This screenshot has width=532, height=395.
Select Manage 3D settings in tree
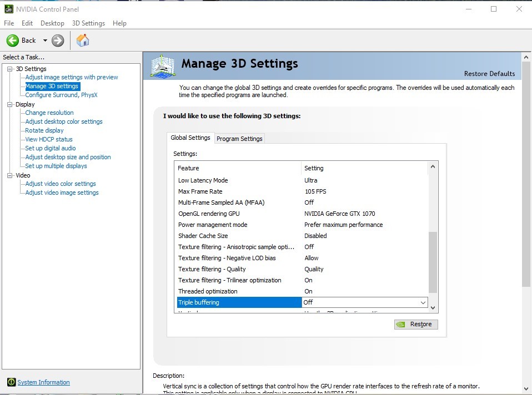tap(52, 86)
